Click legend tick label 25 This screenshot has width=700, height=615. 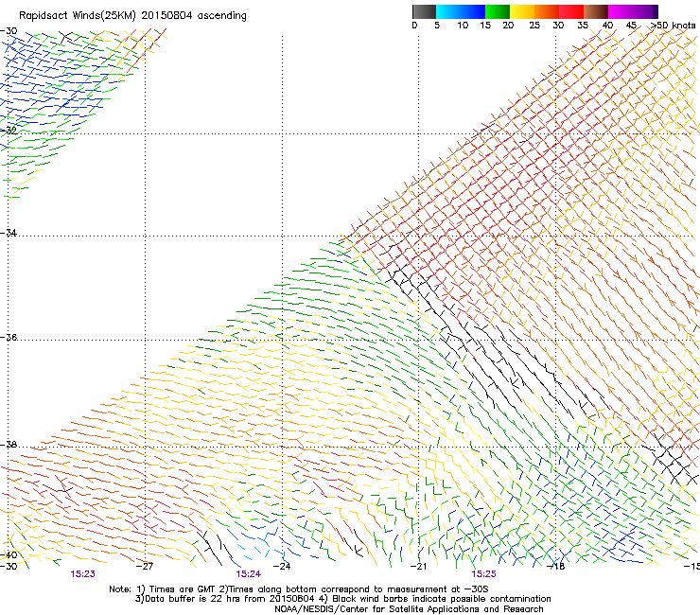pos(534,26)
